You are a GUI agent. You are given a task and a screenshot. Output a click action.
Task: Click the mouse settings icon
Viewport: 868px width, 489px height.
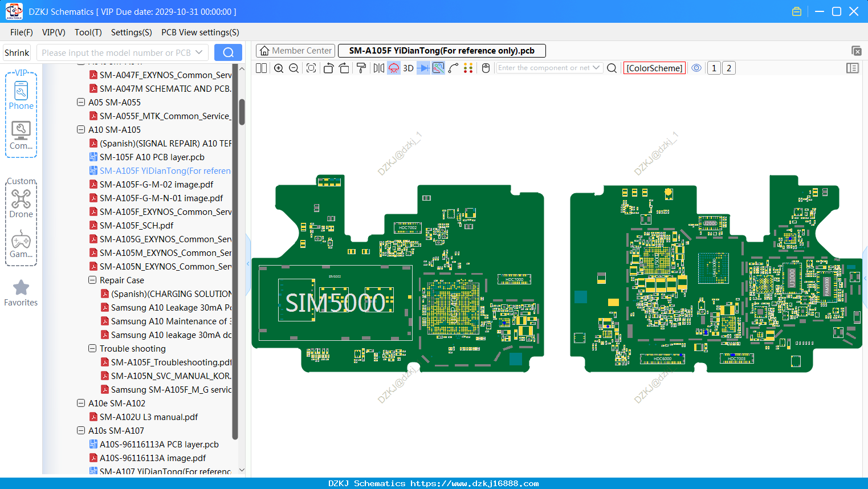click(x=486, y=68)
